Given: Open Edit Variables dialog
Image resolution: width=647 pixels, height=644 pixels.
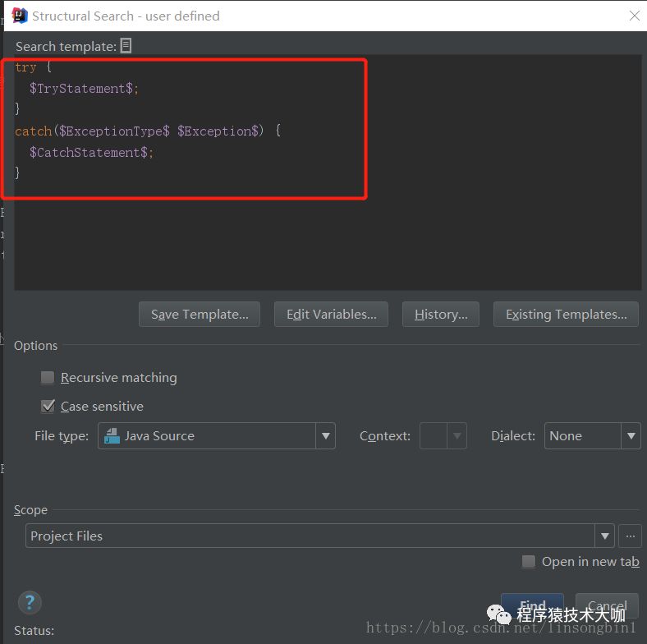Looking at the screenshot, I should 332,314.
